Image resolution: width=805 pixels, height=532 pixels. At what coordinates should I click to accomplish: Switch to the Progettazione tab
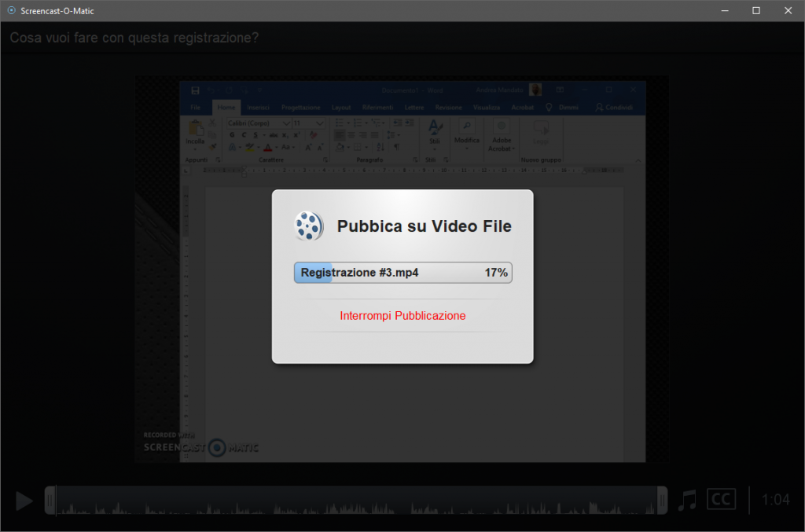click(301, 107)
